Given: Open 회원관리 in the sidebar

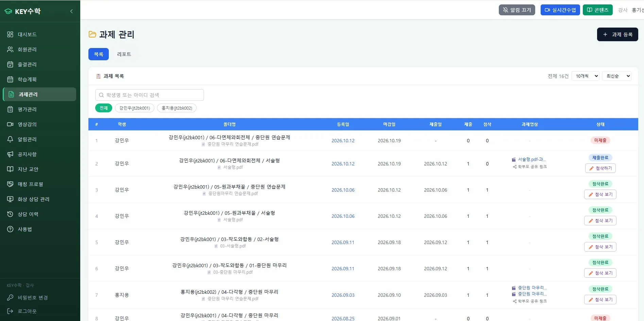Looking at the screenshot, I should click(40, 49).
